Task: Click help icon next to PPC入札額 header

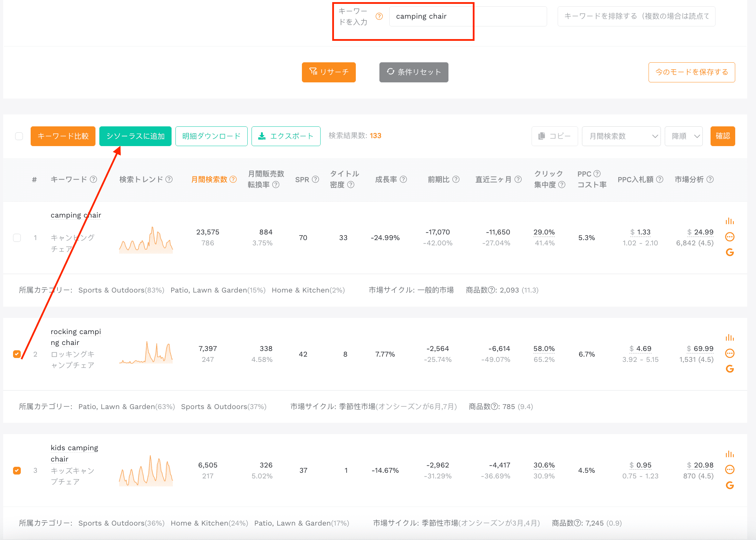Action: (x=659, y=180)
